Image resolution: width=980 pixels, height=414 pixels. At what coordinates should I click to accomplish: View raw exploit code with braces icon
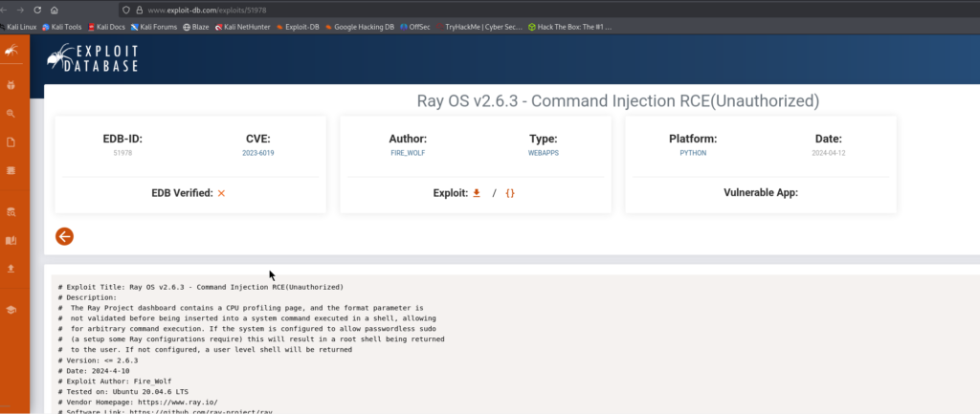click(510, 193)
